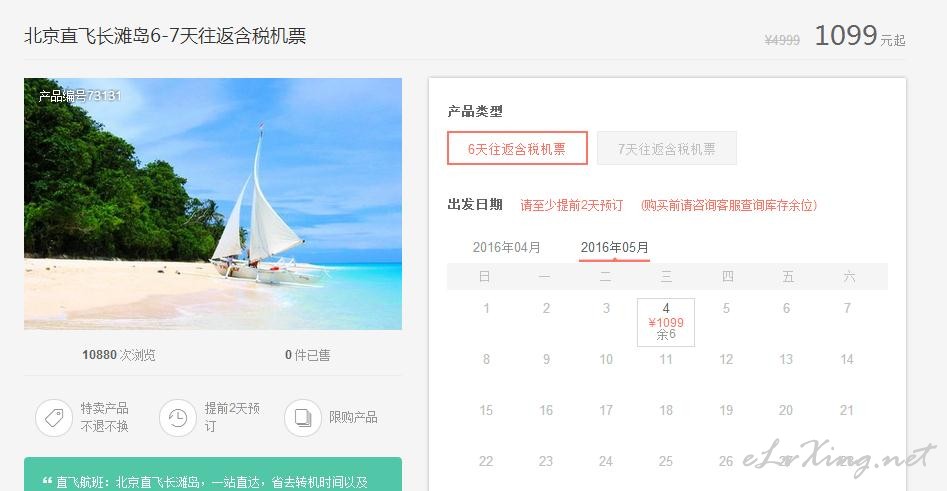Screen dimensions: 947x491
Task: Click the copy icon for 限购产品
Action: pyautogui.click(x=303, y=417)
